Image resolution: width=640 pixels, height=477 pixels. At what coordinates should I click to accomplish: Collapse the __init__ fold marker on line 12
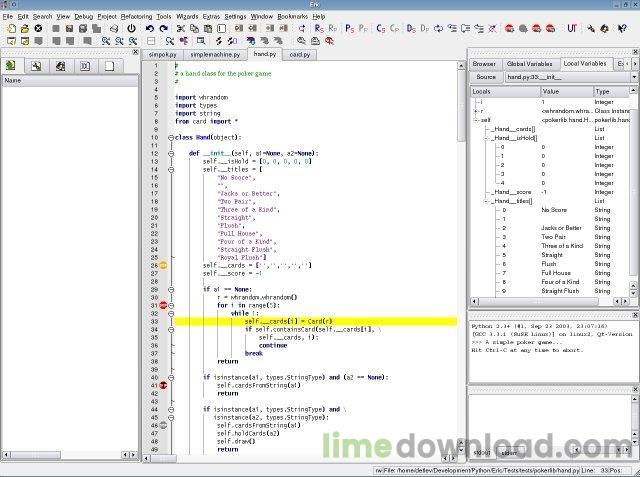coord(171,153)
